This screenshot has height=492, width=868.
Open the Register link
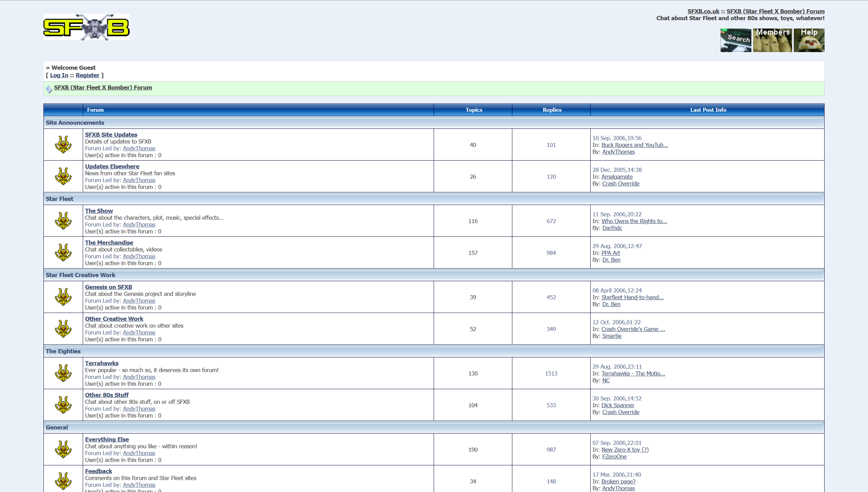click(88, 75)
